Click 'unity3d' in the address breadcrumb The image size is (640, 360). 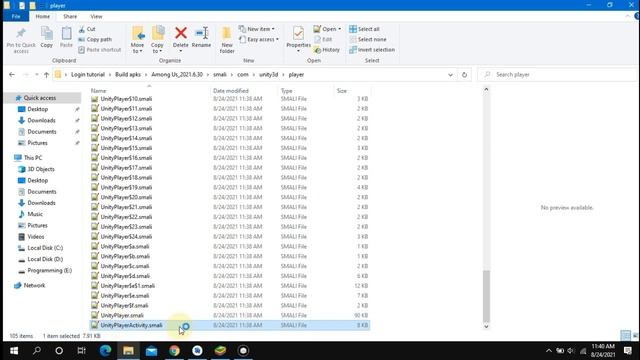coord(269,75)
